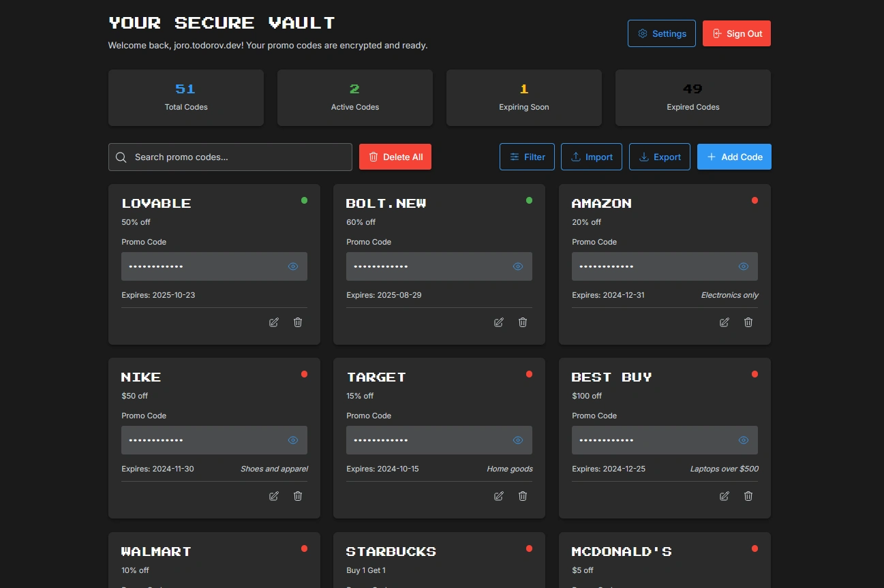Edit the Amazon promo code

pos(725,322)
